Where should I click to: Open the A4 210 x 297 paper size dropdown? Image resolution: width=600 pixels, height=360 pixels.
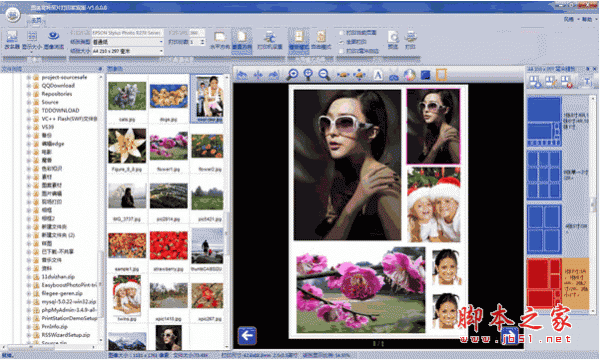coord(127,50)
